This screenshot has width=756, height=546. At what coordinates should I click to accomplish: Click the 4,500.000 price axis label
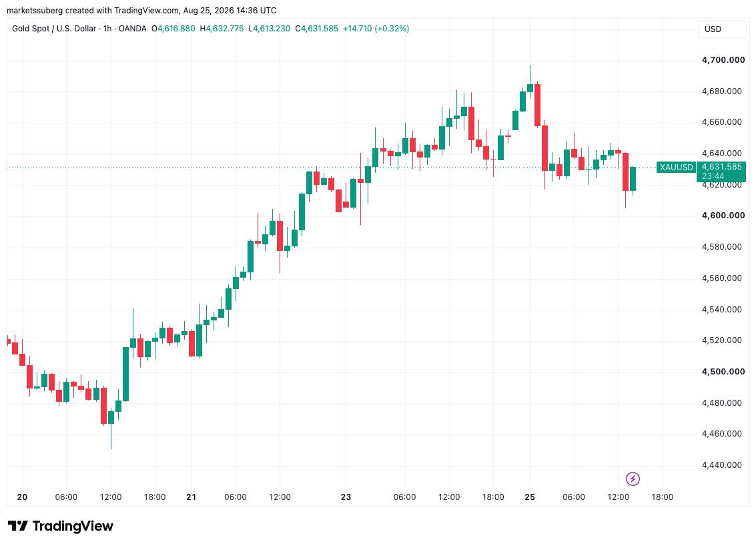(723, 372)
